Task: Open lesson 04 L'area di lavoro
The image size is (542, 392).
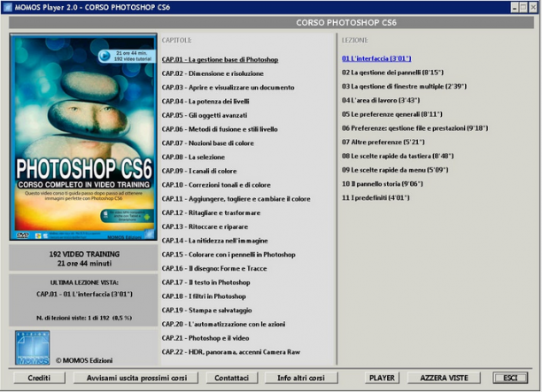Action: tap(381, 101)
